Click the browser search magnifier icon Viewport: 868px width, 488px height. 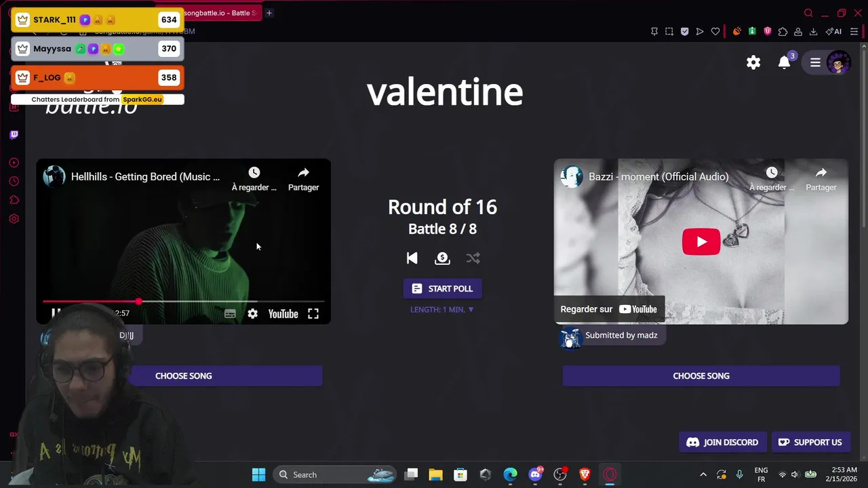[808, 13]
